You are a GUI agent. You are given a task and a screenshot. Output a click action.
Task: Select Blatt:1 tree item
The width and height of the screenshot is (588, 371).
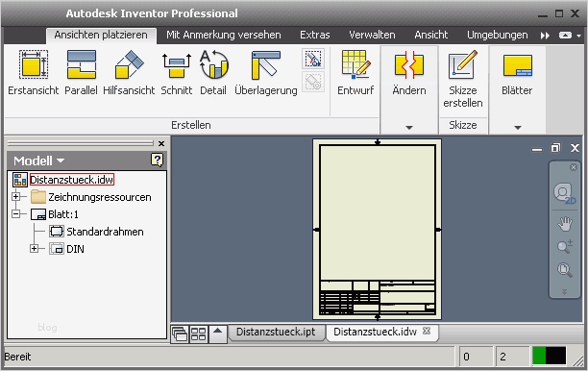point(63,214)
